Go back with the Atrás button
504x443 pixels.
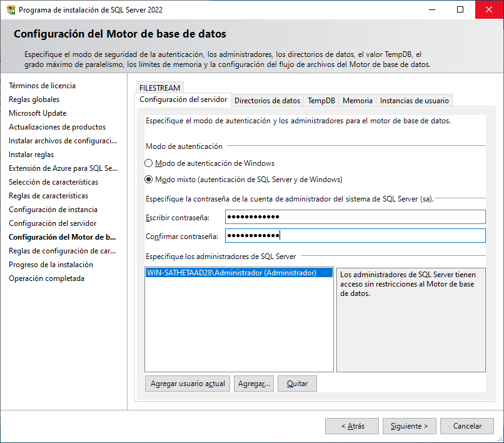coord(352,426)
